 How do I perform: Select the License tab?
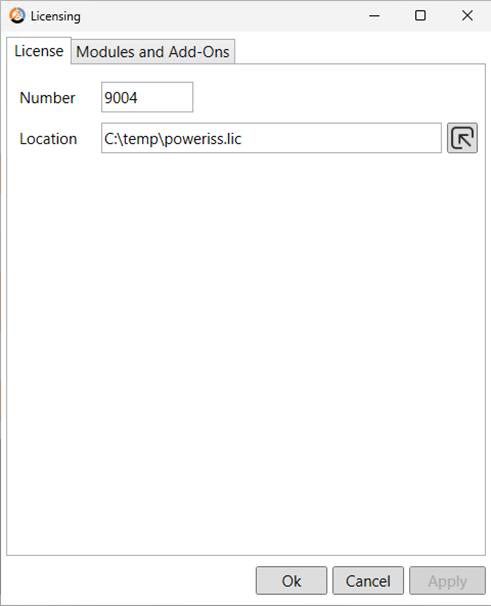click(39, 51)
